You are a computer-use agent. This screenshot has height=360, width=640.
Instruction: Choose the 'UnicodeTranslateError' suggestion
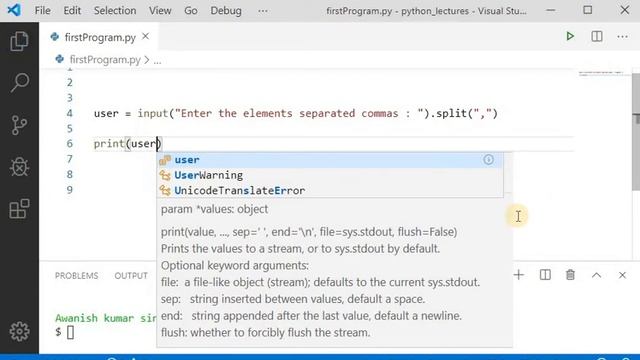click(330, 190)
